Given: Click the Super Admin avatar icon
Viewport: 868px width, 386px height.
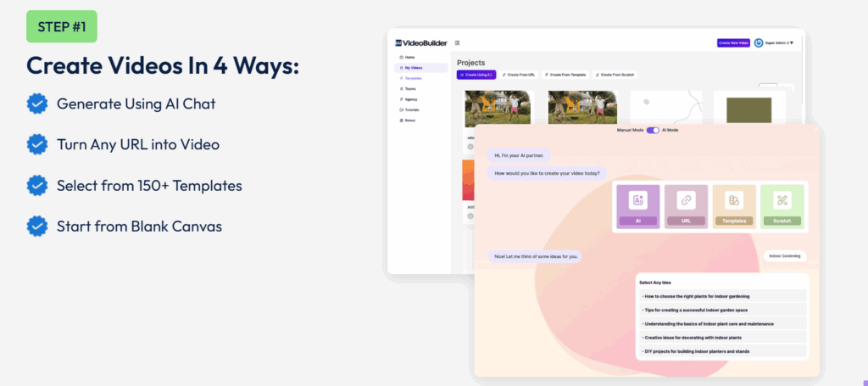Looking at the screenshot, I should (759, 42).
